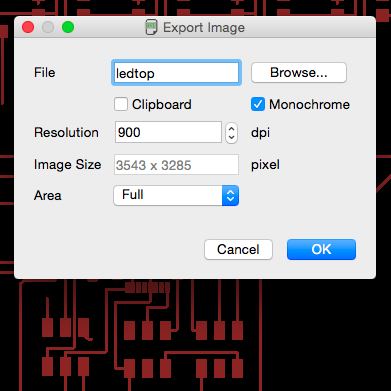This screenshot has width=391, height=391.
Task: Click the pixel unit label
Action: pyautogui.click(x=265, y=165)
